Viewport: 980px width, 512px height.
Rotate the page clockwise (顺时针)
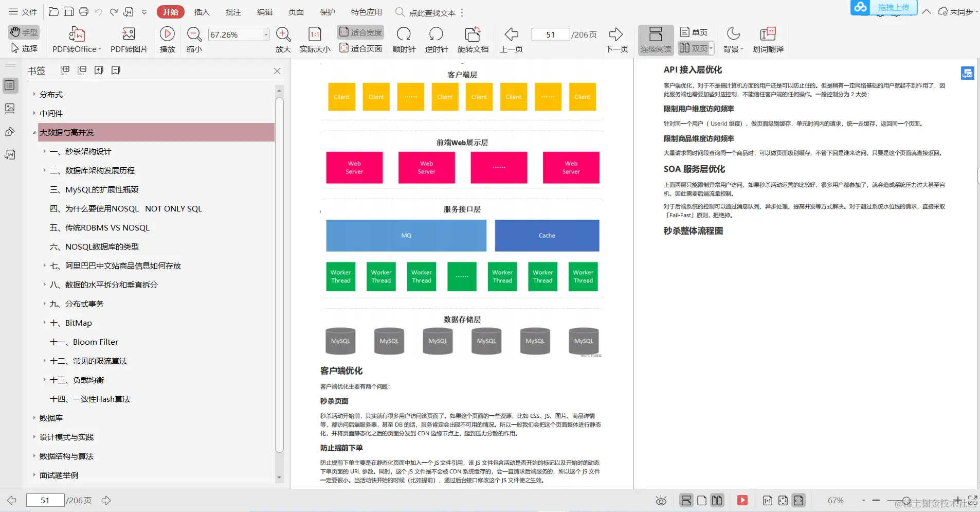404,40
